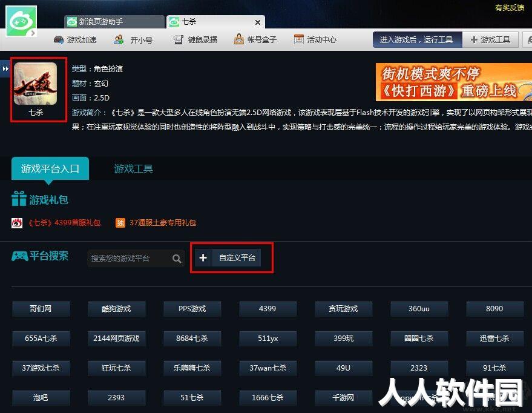Pick the 狂玩七杀 platform

pyautogui.click(x=116, y=368)
